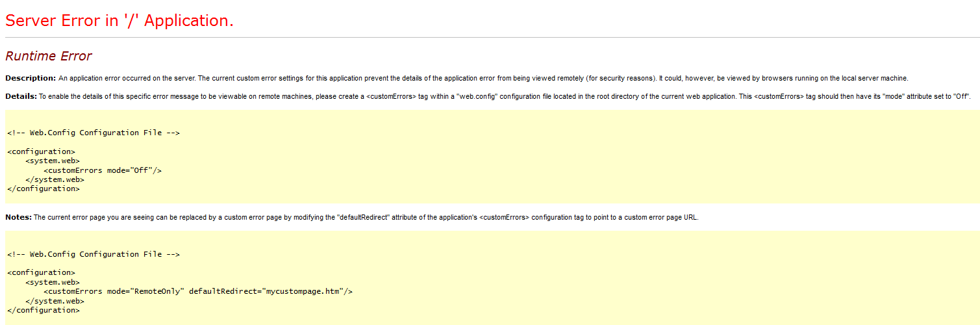Click the horizontal rule under the main heading
This screenshot has width=980, height=325.
pos(490,38)
